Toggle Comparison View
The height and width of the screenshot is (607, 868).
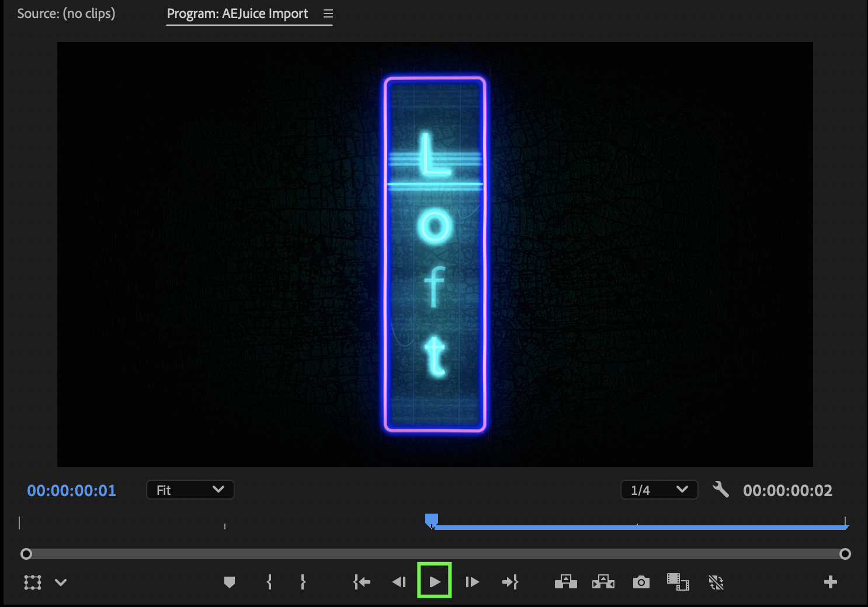[x=678, y=582]
